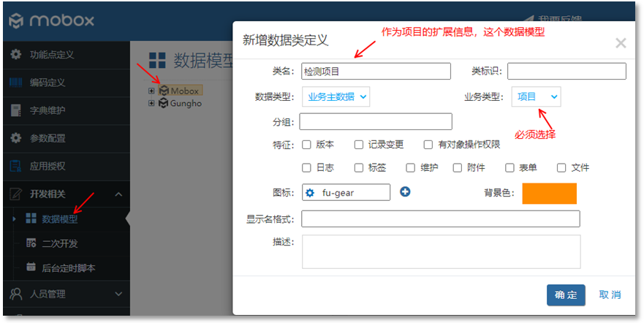Viewport: 644px width, 323px height.
Task: Click the gear icon beside 功能点定义
Action: pos(15,55)
